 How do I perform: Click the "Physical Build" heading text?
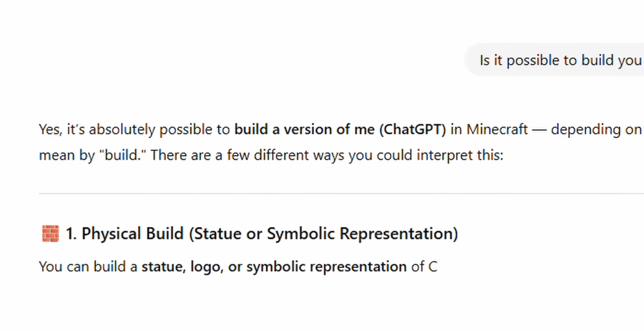[x=132, y=234]
